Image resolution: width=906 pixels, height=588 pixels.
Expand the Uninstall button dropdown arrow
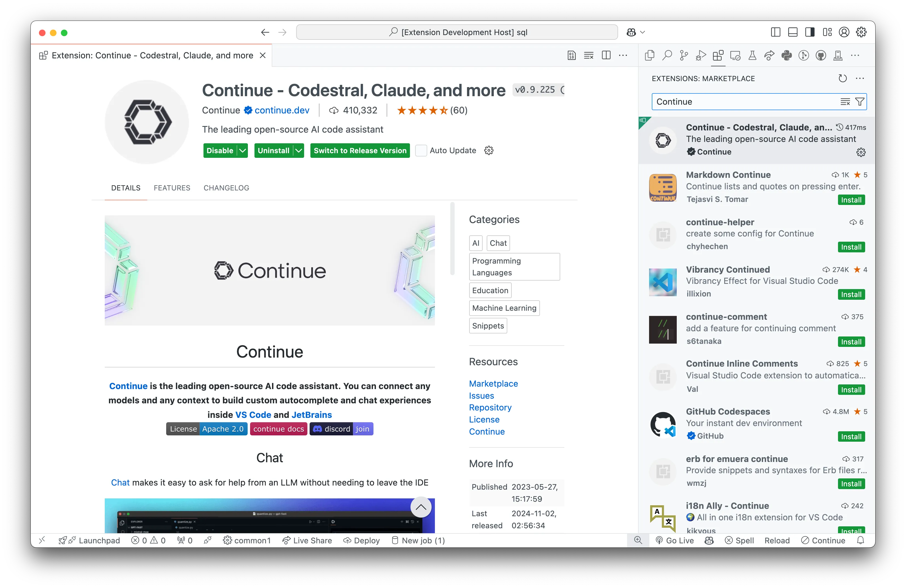299,150
